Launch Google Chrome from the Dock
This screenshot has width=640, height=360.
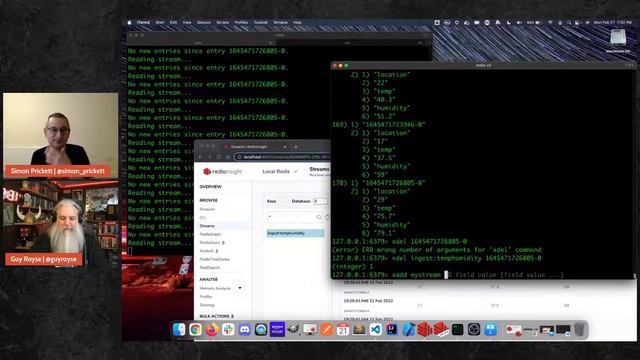pos(196,329)
